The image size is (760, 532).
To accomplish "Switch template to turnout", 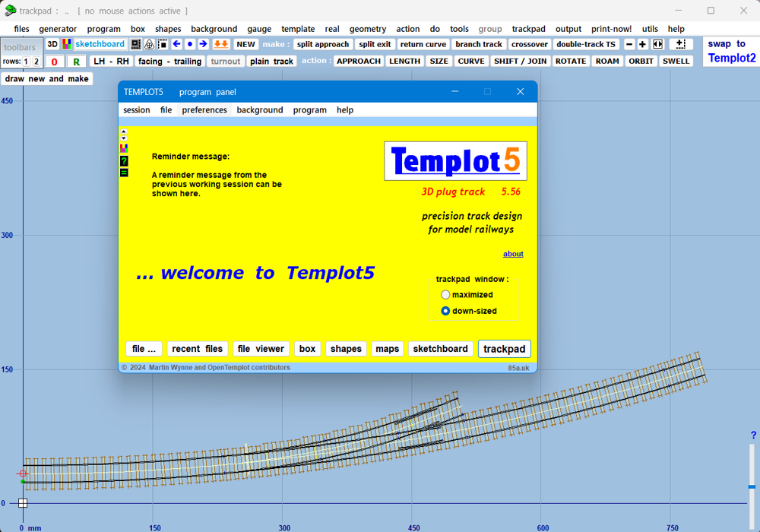I will pyautogui.click(x=226, y=61).
